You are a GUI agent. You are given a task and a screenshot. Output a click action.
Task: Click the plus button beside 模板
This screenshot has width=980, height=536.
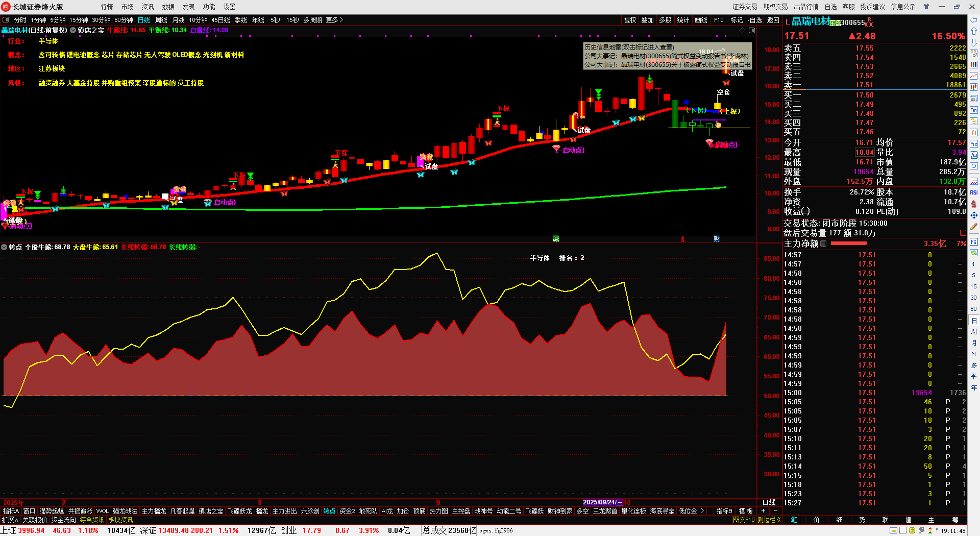(764, 511)
